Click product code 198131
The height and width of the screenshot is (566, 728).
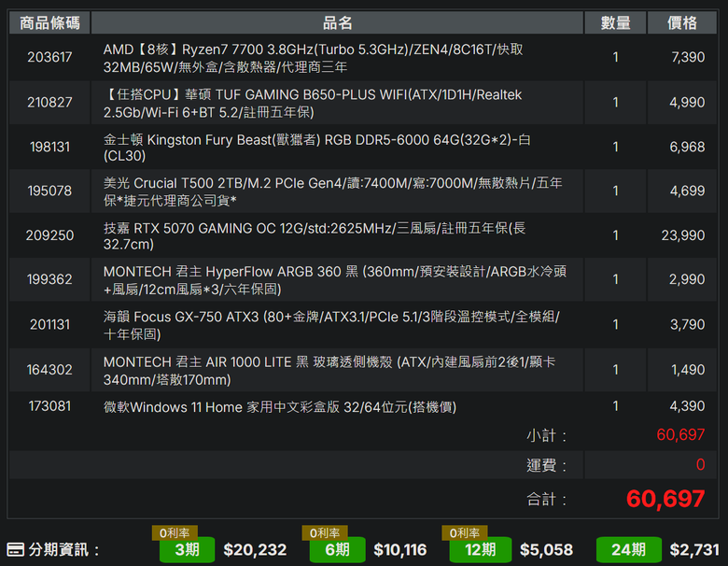coord(49,147)
